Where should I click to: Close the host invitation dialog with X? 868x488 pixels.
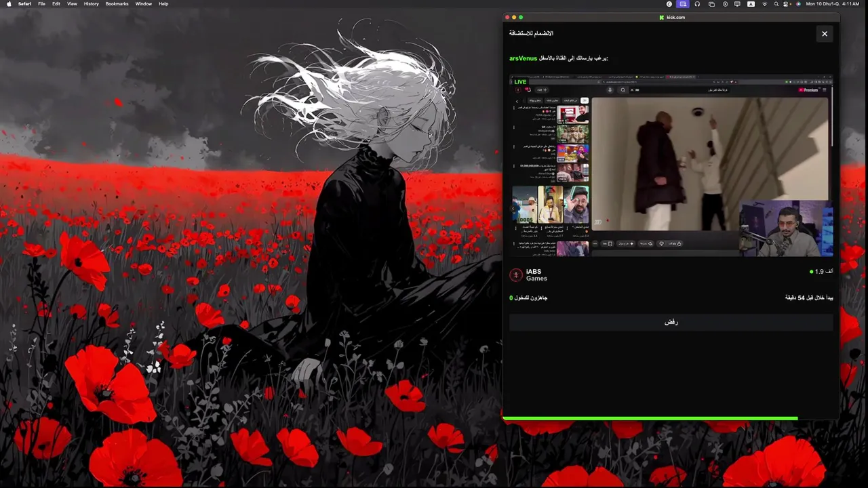(825, 33)
